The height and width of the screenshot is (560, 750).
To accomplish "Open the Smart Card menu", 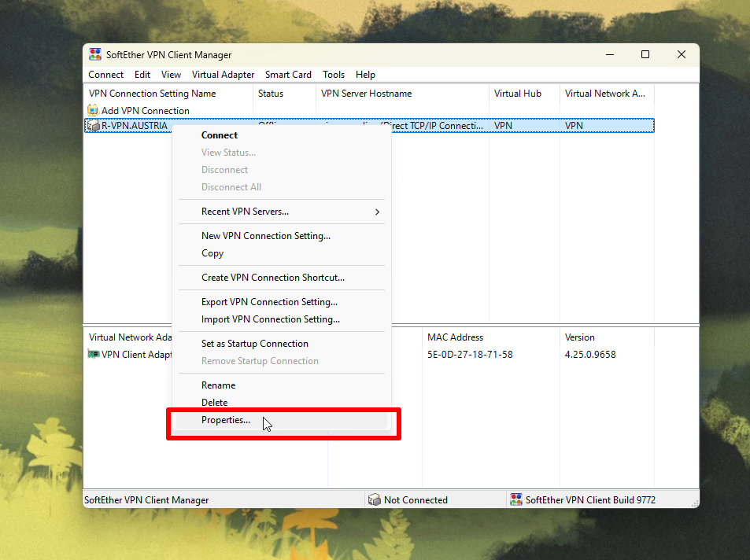I will (288, 75).
